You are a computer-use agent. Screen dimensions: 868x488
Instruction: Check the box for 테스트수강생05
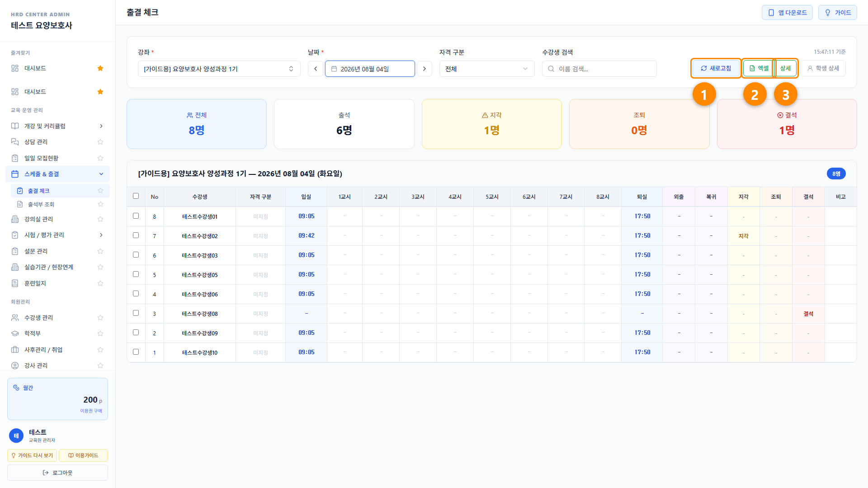click(x=136, y=274)
